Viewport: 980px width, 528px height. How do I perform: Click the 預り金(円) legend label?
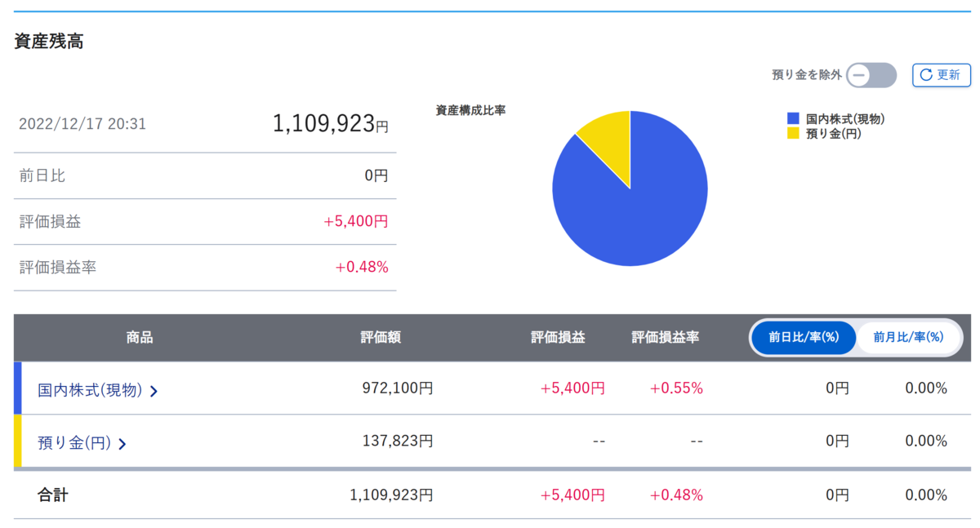[833, 133]
